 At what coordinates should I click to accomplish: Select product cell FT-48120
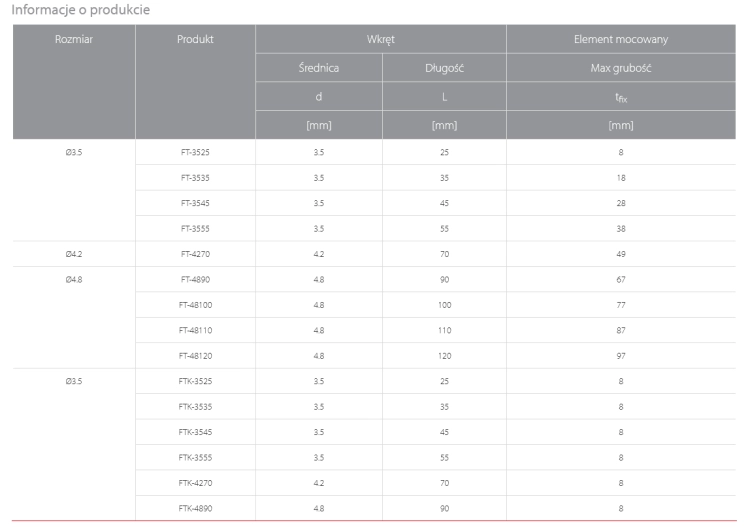(x=195, y=356)
